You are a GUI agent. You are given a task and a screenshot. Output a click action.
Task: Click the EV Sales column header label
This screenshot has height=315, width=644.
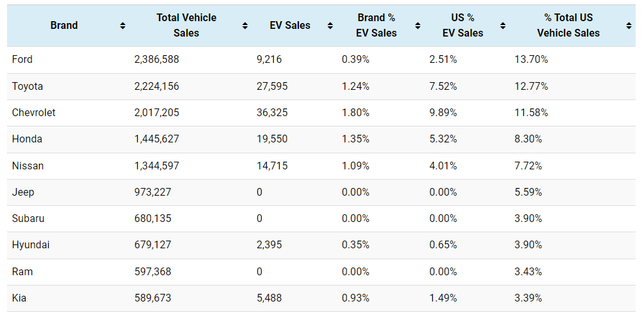tap(290, 26)
